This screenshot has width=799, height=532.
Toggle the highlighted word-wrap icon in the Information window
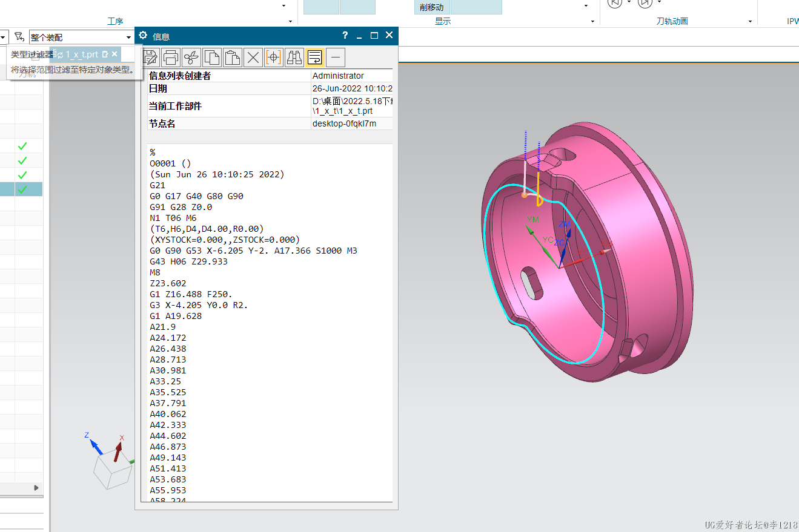pos(315,57)
